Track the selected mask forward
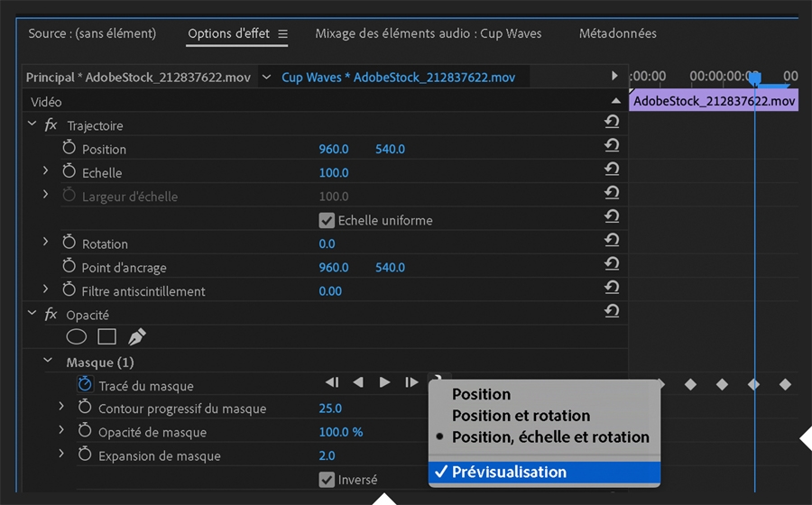This screenshot has width=812, height=505. coord(384,382)
